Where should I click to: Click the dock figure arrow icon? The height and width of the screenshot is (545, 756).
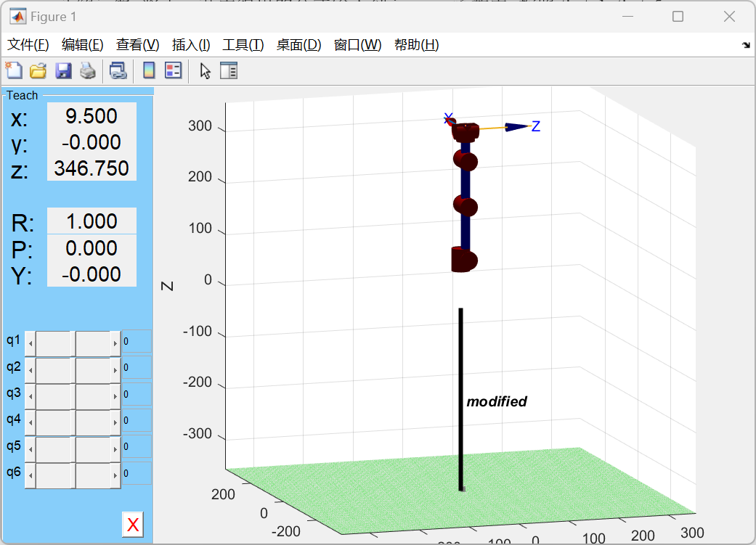coord(746,45)
